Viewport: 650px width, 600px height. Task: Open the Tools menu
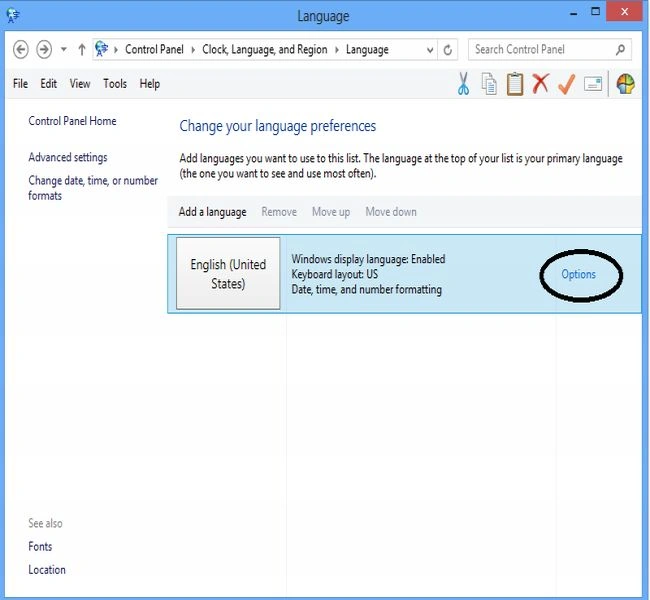point(115,84)
